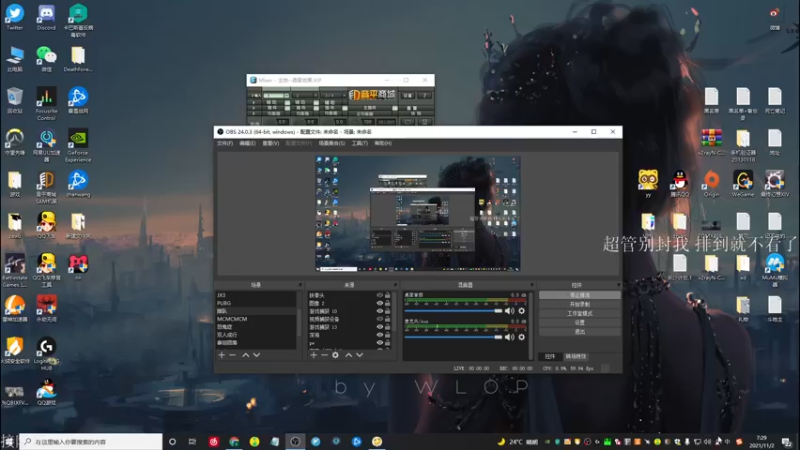This screenshot has width=800, height=450.
Task: Toggle first-row checkbox in Mixer's second column
Action: [x=316, y=102]
